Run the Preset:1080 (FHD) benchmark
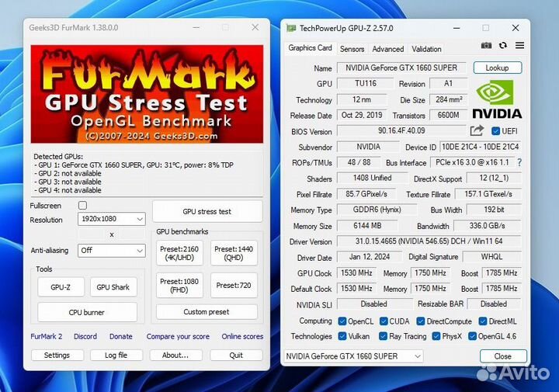Viewport: 559px width, 392px height. click(x=179, y=286)
